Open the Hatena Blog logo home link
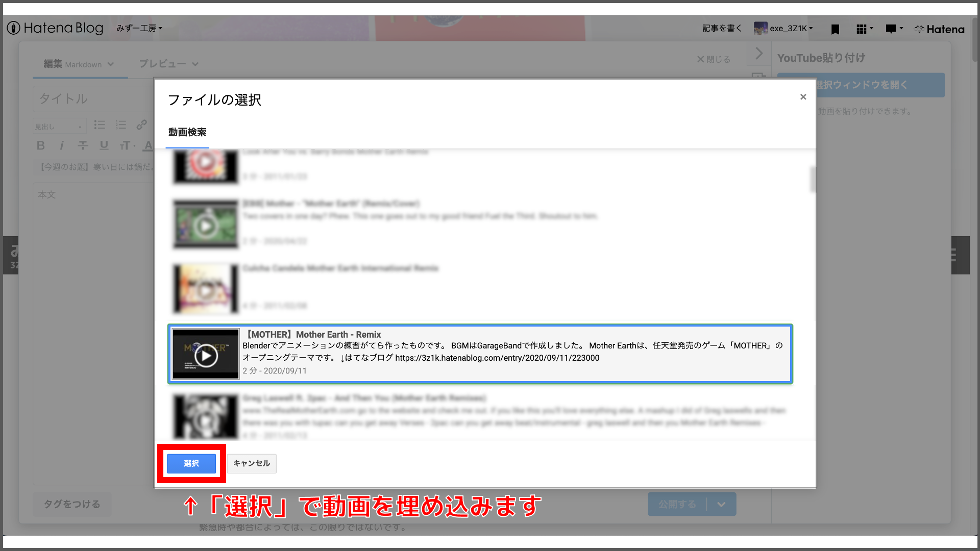 coord(55,28)
